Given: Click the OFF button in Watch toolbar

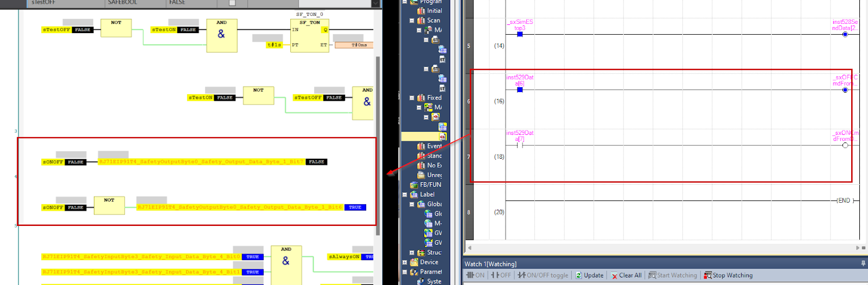Looking at the screenshot, I should (501, 275).
